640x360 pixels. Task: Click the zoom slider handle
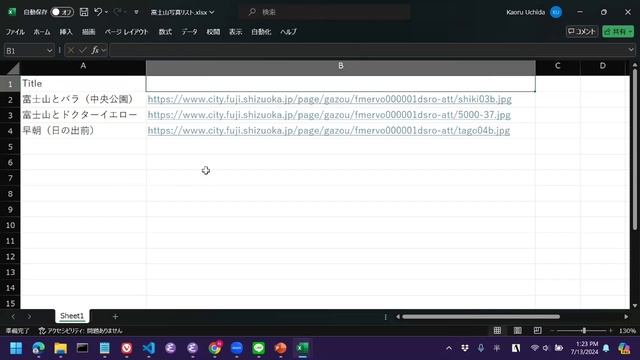click(584, 331)
